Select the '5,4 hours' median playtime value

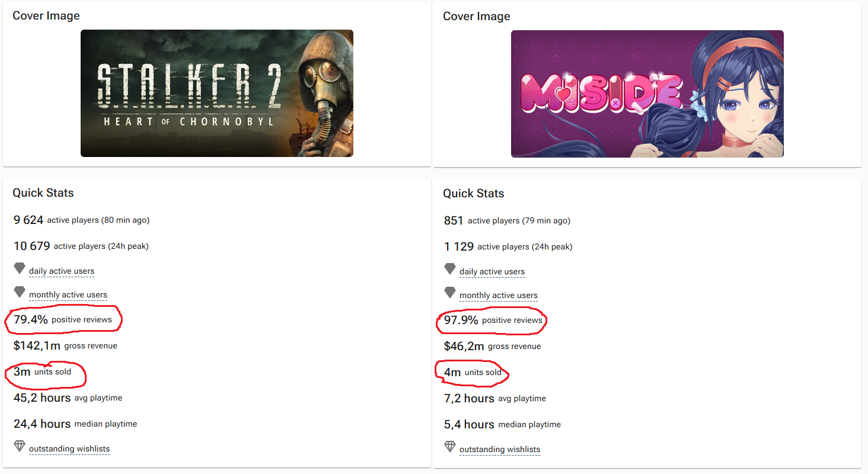tap(469, 424)
